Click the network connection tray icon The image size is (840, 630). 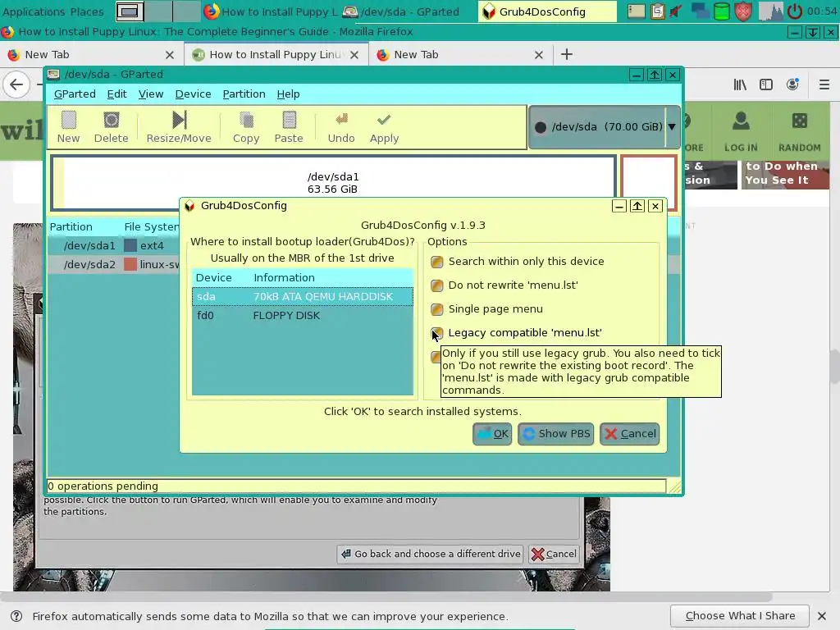700,11
